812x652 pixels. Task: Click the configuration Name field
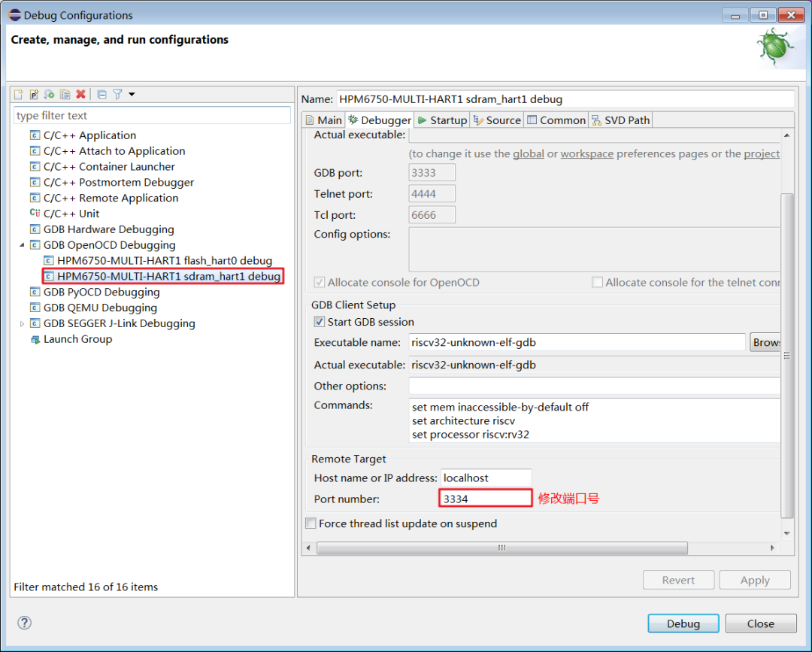(x=565, y=99)
